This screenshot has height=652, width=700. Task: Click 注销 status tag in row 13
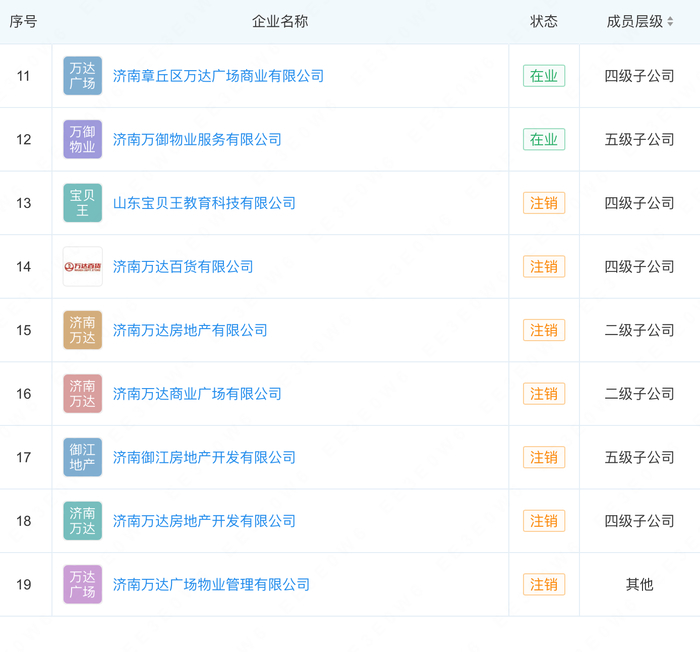click(x=544, y=203)
